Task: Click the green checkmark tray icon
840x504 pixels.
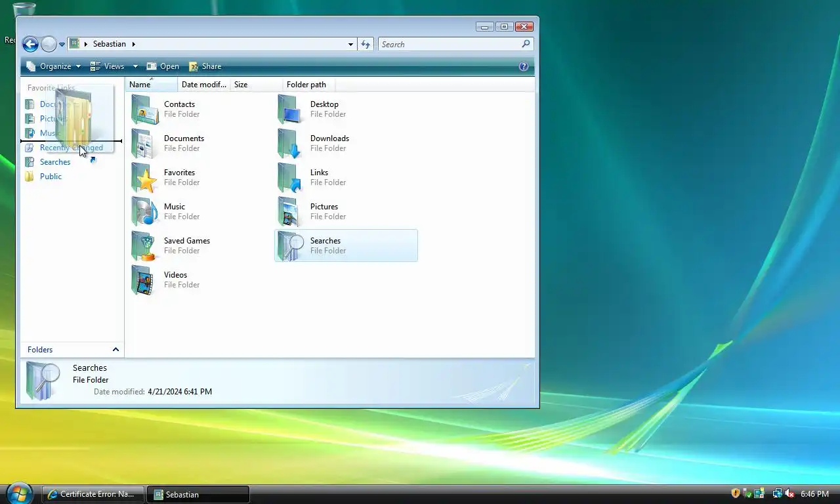Action: click(x=747, y=493)
